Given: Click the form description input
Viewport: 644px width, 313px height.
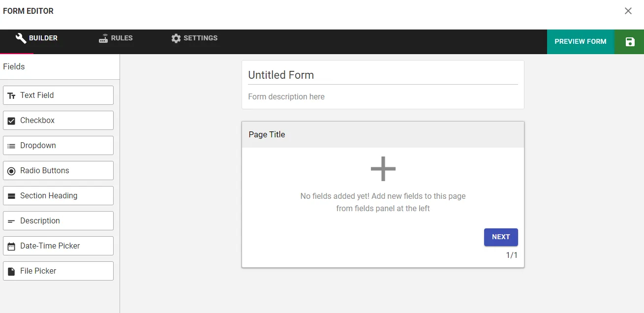Looking at the screenshot, I should [x=383, y=96].
